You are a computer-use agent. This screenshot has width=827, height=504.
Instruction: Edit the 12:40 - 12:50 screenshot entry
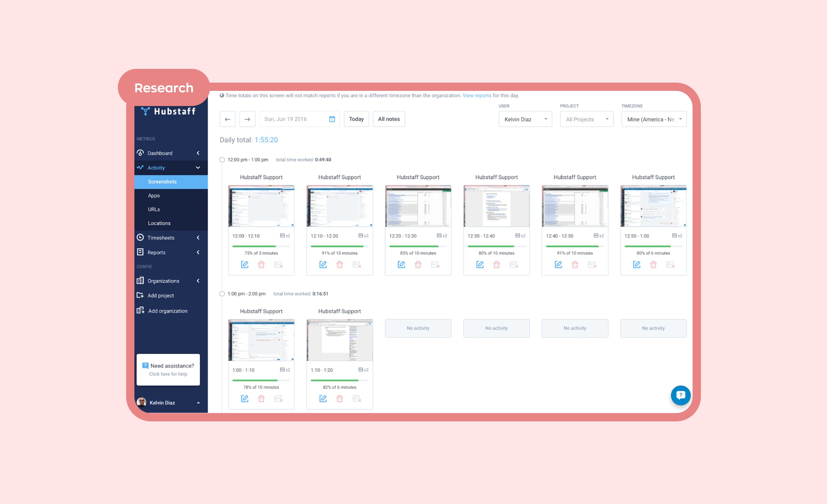click(x=558, y=264)
